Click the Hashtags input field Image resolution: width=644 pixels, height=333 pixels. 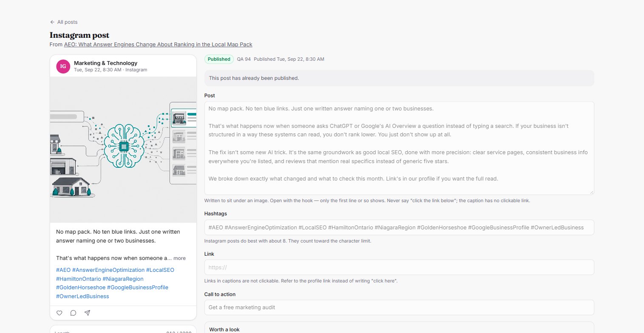(x=399, y=228)
